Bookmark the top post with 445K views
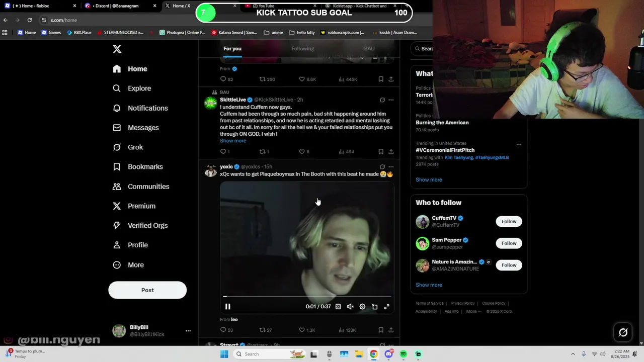 pos(381,79)
